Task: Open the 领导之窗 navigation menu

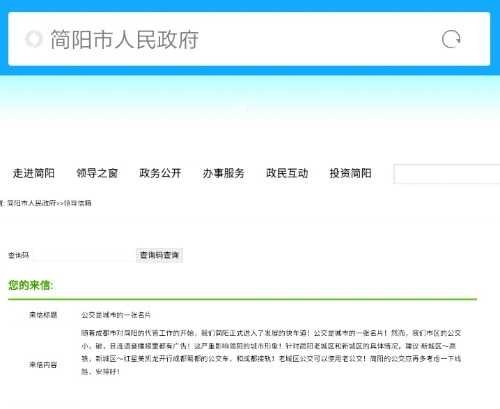Action: [x=97, y=173]
